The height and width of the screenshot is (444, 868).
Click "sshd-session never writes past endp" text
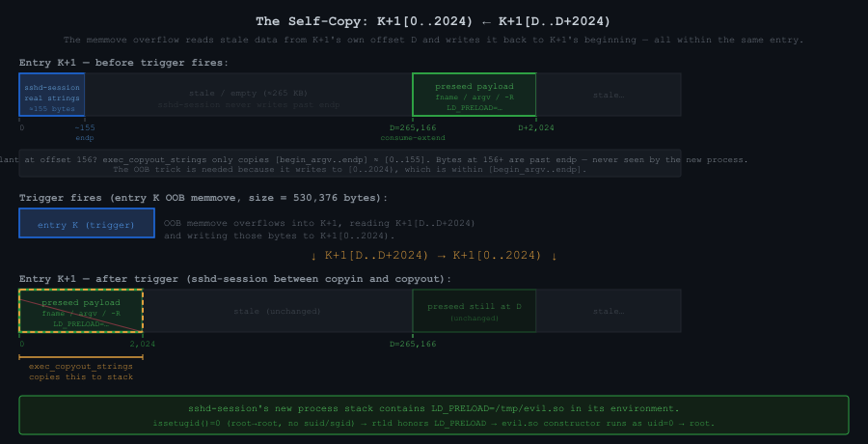(248, 104)
